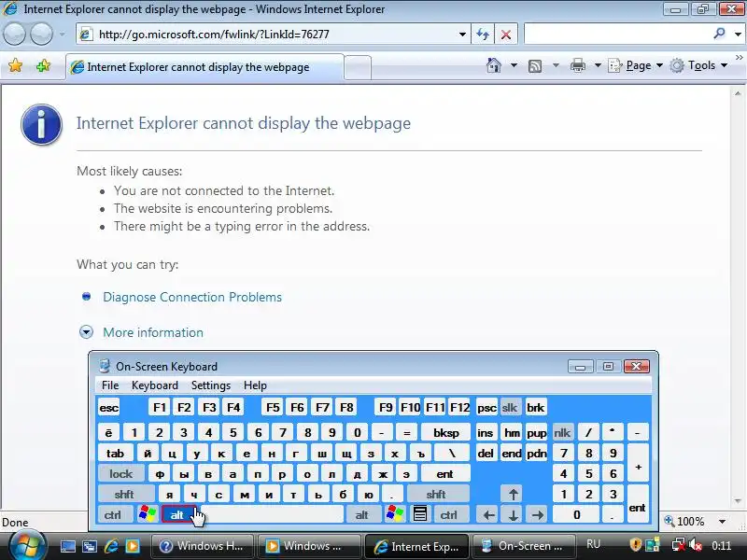Click the muted volume tray icon

(696, 545)
